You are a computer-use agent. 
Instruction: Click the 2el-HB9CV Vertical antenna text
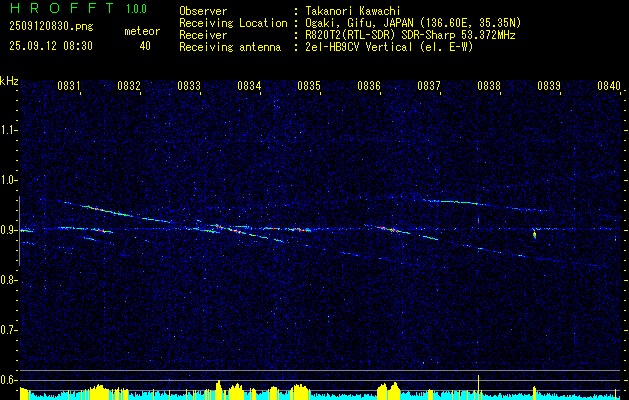click(389, 47)
